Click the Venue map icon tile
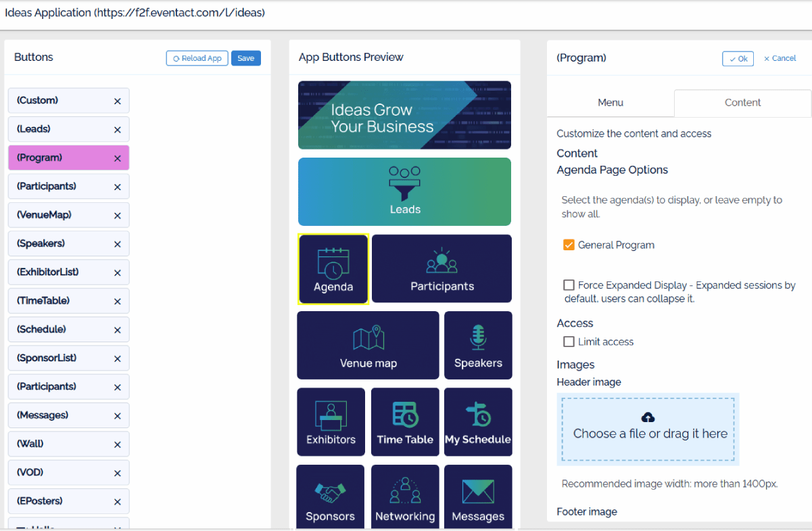This screenshot has width=812, height=531. 368,345
